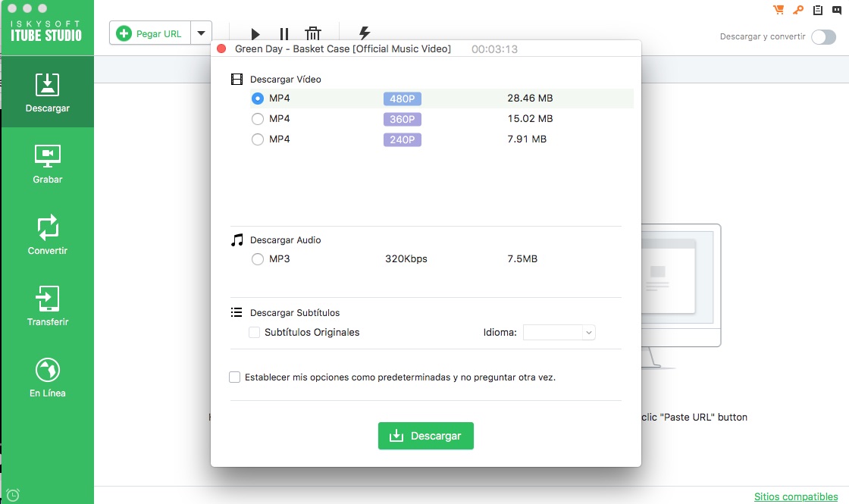
Task: Open the En Línea browser section
Action: [x=47, y=377]
